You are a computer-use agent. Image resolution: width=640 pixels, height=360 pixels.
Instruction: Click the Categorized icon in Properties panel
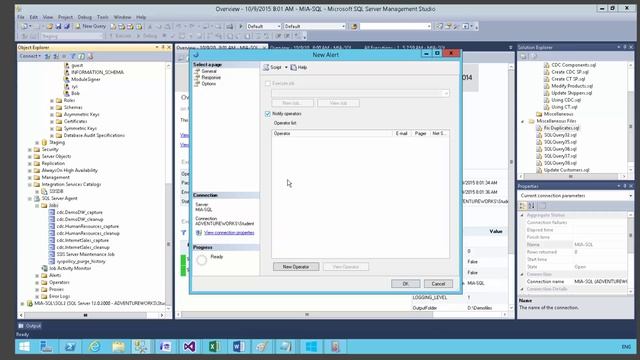pos(522,206)
